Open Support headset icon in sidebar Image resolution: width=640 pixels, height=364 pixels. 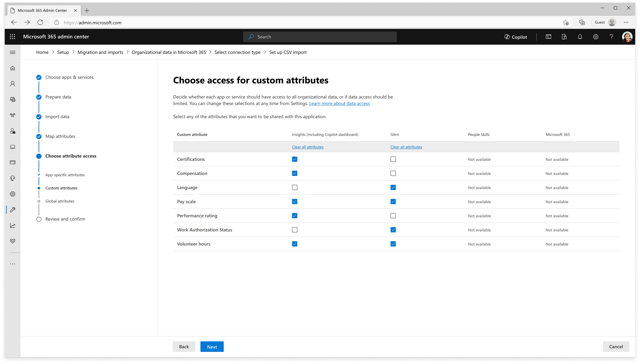[x=12, y=178]
